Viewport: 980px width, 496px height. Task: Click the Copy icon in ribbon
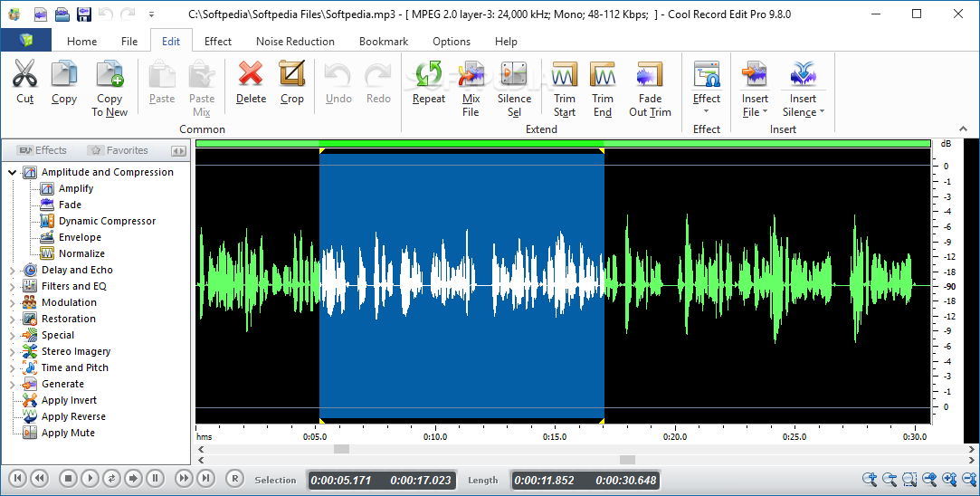(x=63, y=74)
